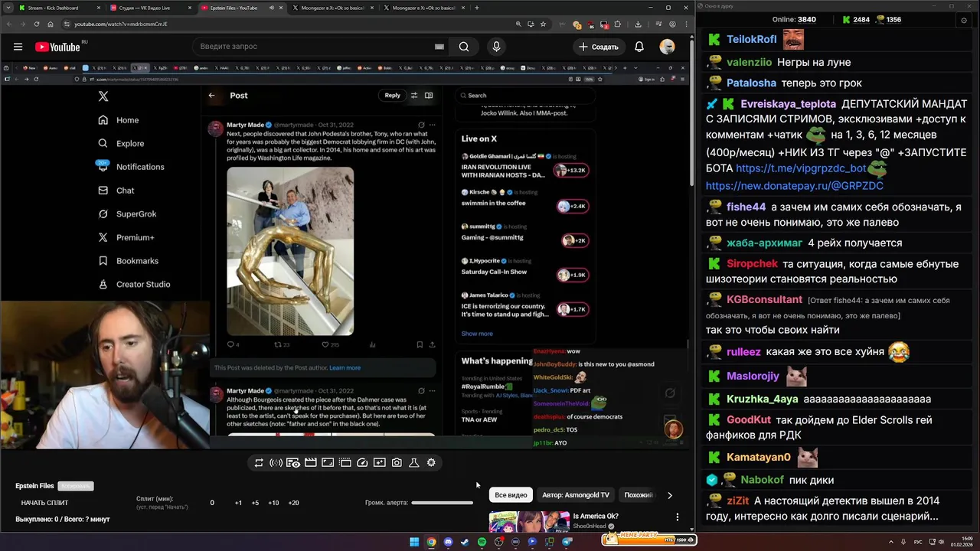Switch to the VK Видео Live studio tab
Image resolution: width=980 pixels, height=551 pixels.
click(x=149, y=8)
